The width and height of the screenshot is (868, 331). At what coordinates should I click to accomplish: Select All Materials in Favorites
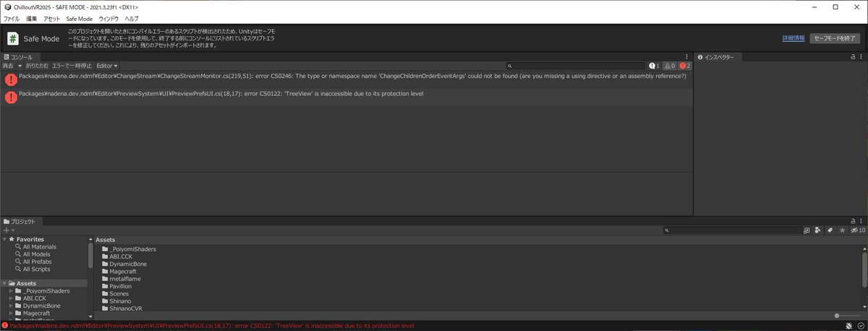coord(38,247)
